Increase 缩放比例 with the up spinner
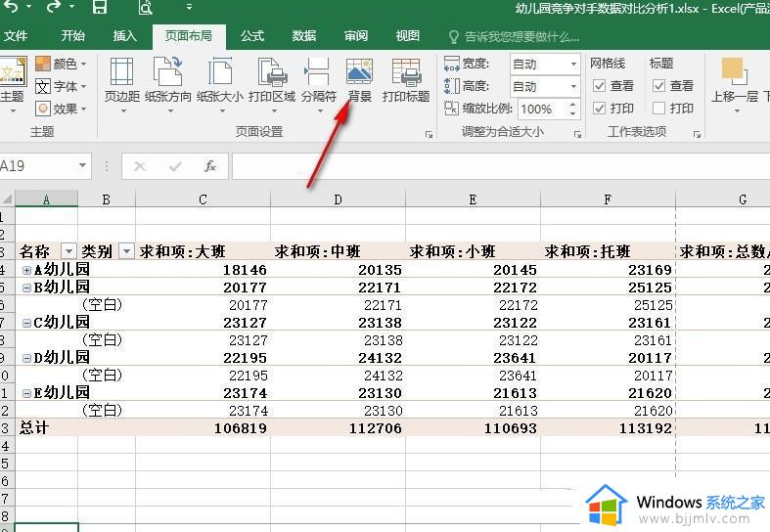This screenshot has height=532, width=770. click(x=572, y=104)
